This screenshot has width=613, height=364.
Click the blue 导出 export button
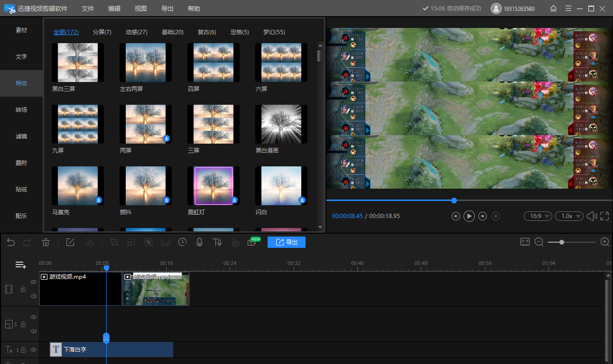coord(287,242)
